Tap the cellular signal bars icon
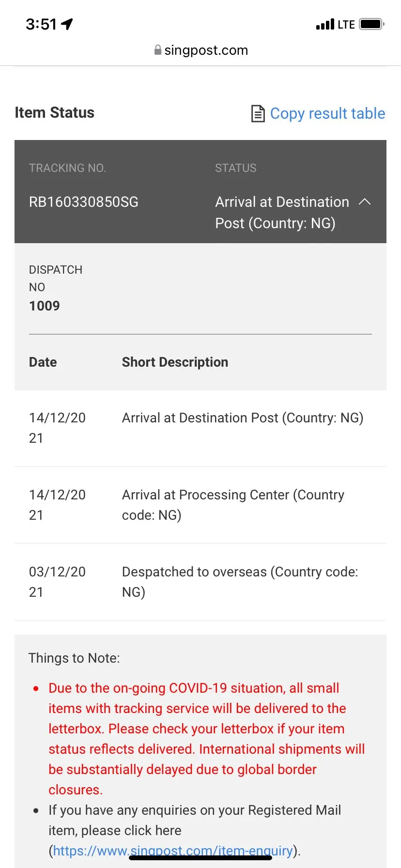This screenshot has width=401, height=868. tap(325, 24)
